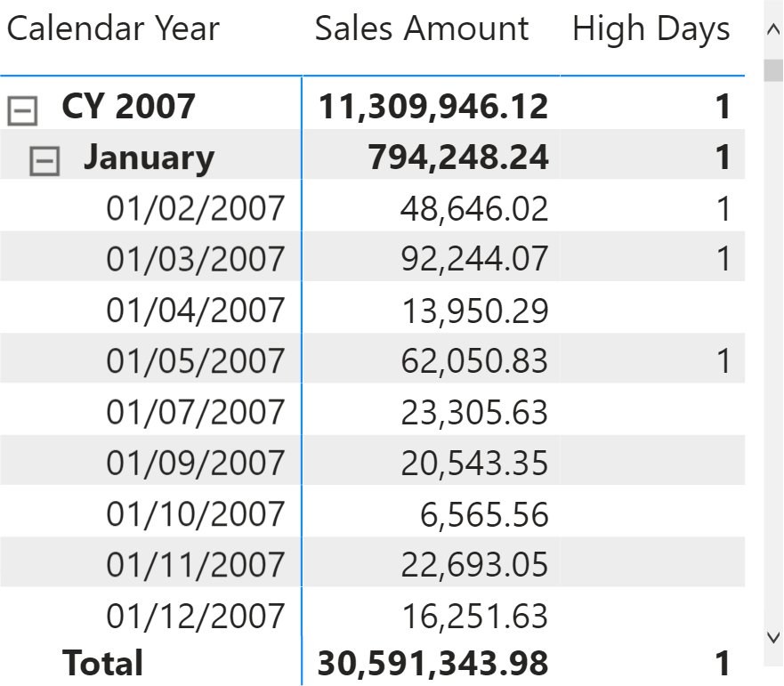Click the 11,309,946.12 yearly sales value

(x=433, y=107)
